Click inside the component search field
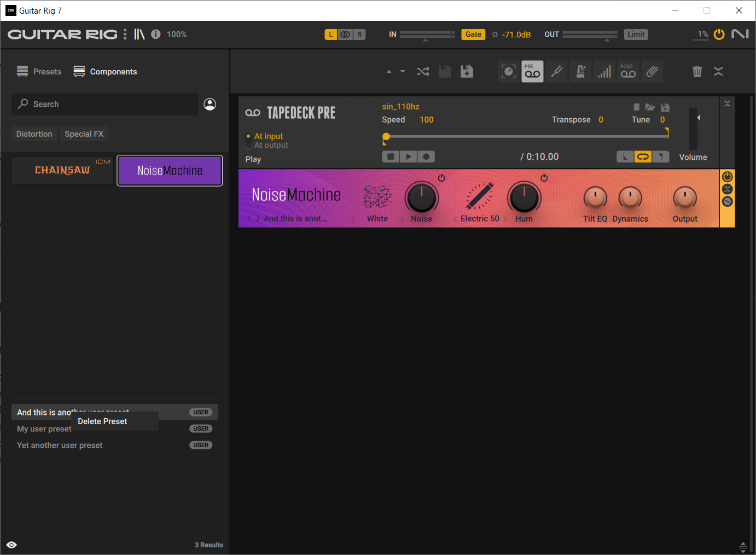 tap(104, 104)
